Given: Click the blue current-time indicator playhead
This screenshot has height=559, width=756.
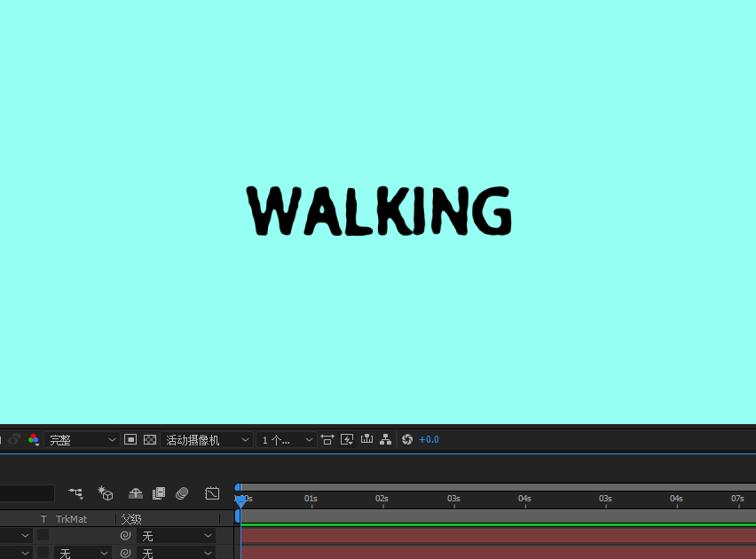Looking at the screenshot, I should pos(240,501).
